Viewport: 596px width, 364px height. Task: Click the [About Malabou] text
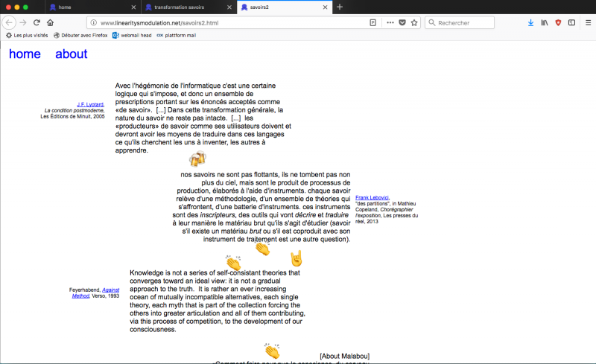click(344, 356)
